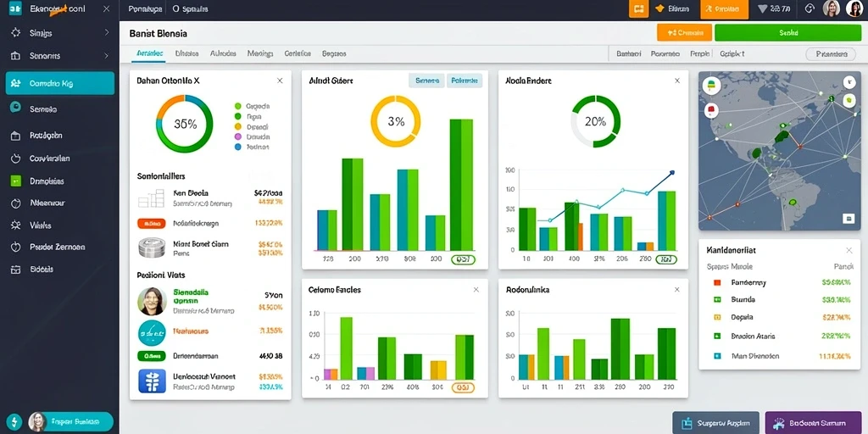Click the red map marker on world map
Screen dimensions: 868x434
point(711,110)
